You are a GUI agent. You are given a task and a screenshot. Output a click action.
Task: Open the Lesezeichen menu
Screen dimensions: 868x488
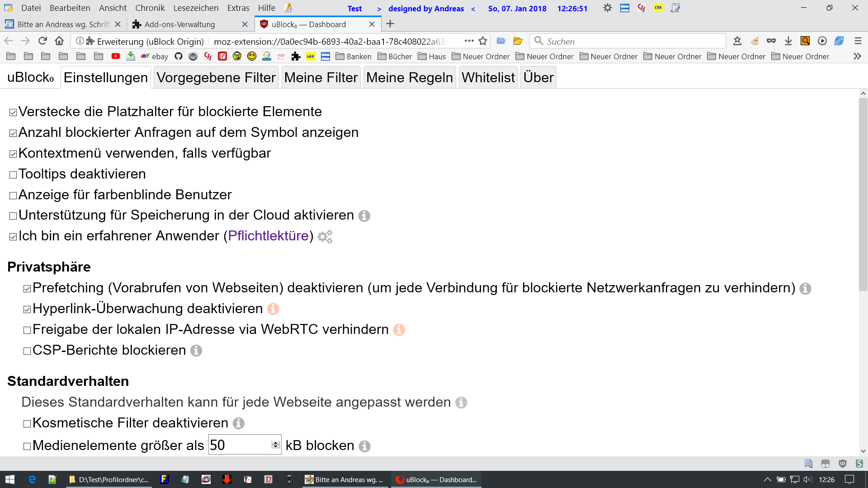pyautogui.click(x=196, y=8)
